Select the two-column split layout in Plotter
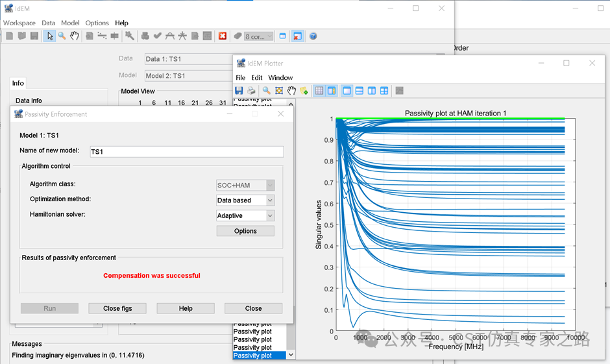Image resolution: width=610 pixels, height=364 pixels. (x=372, y=91)
